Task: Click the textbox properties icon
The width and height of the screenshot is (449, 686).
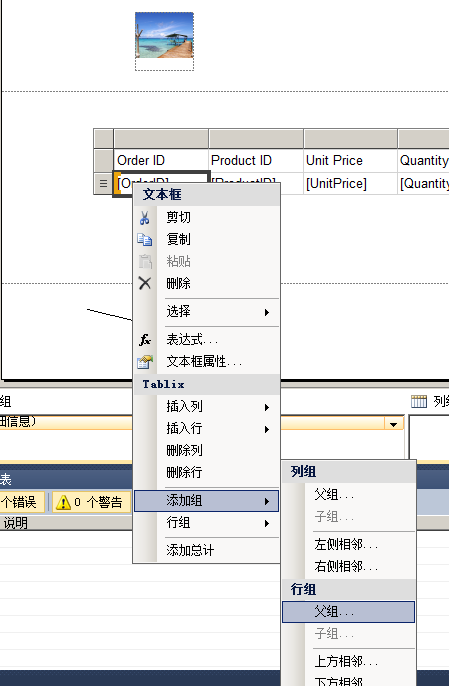Action: point(144,361)
